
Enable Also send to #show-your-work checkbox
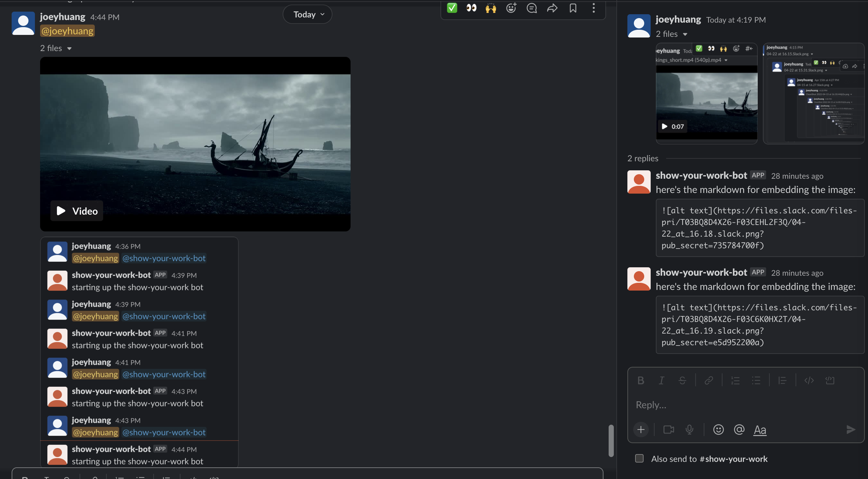pyautogui.click(x=639, y=458)
